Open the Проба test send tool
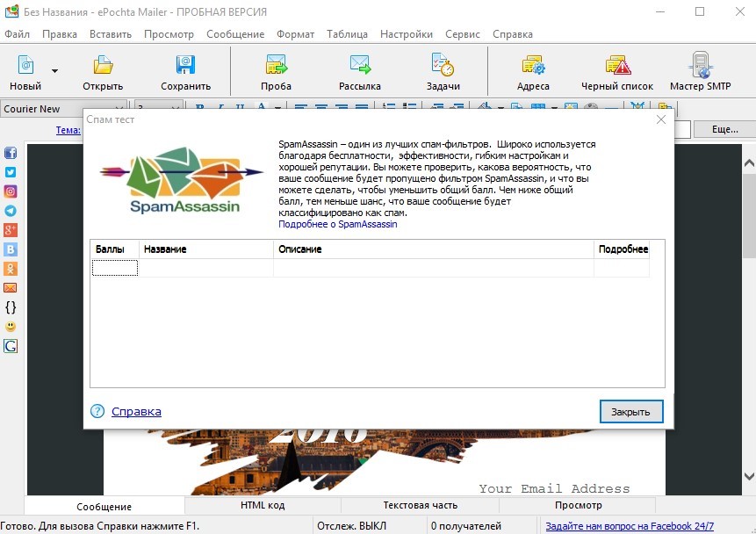Image resolution: width=756 pixels, height=534 pixels. point(276,72)
